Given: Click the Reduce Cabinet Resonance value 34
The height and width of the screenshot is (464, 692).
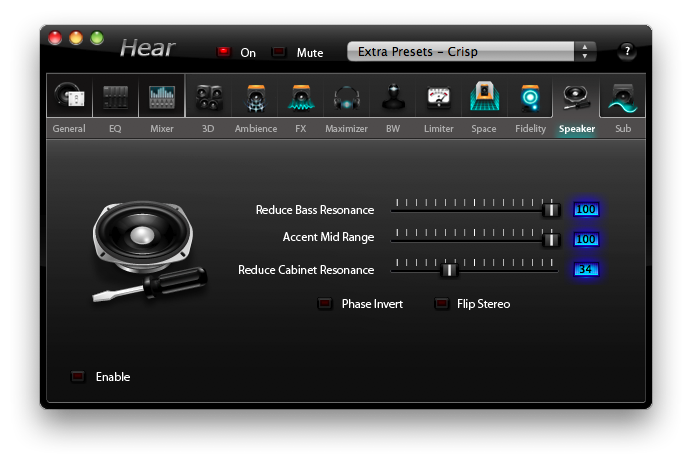Looking at the screenshot, I should (586, 269).
